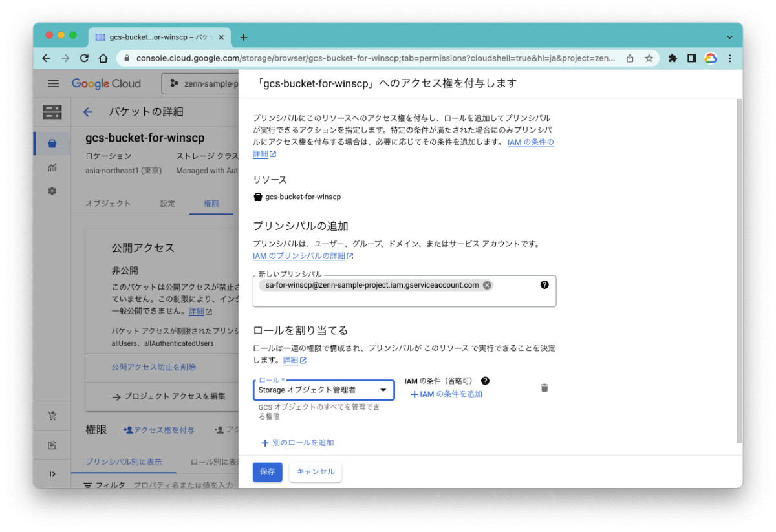Open the Release notes icon in the sidebar

pyautogui.click(x=52, y=445)
